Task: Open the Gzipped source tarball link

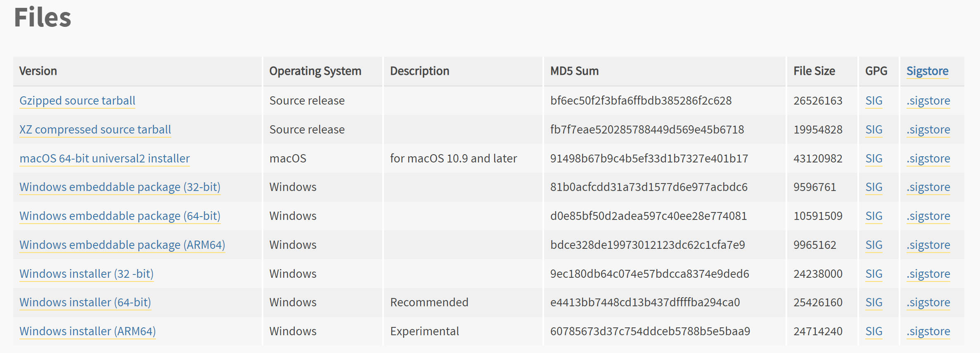Action: [x=77, y=101]
